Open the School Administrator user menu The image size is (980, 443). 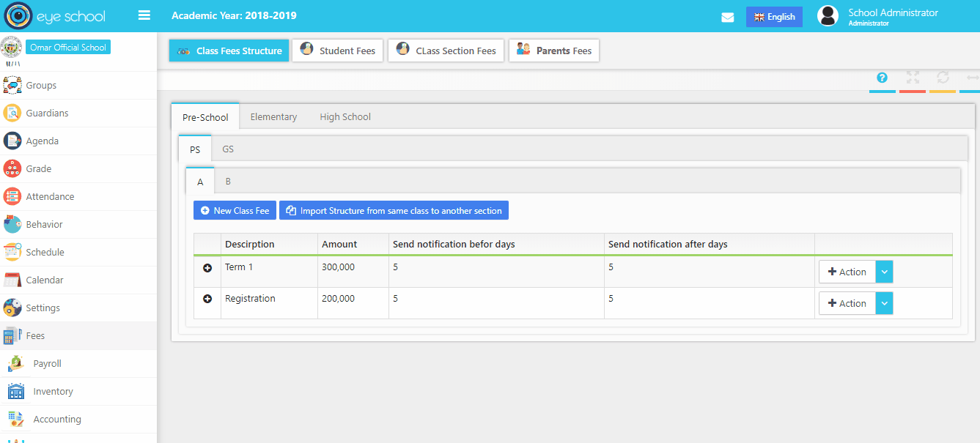point(877,16)
